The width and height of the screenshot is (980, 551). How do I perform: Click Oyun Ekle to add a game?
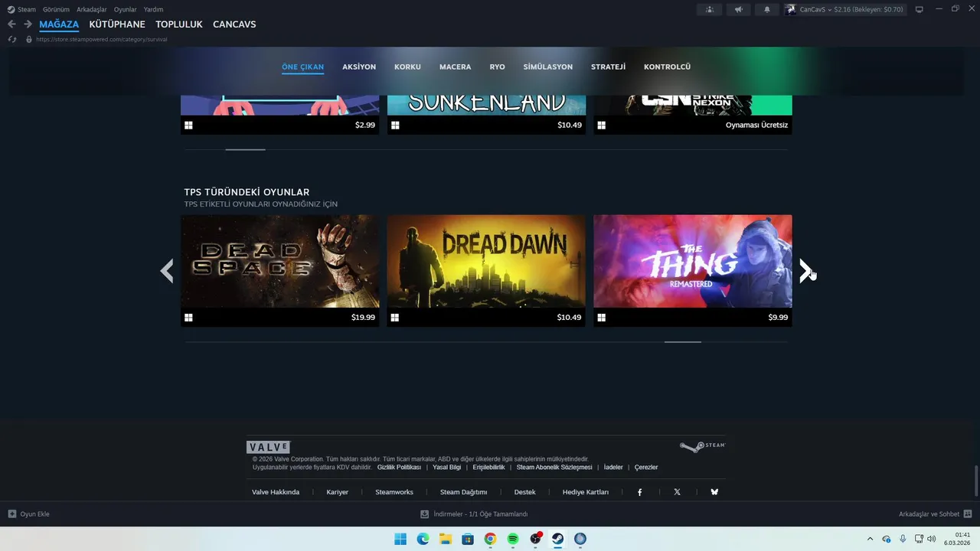[29, 514]
